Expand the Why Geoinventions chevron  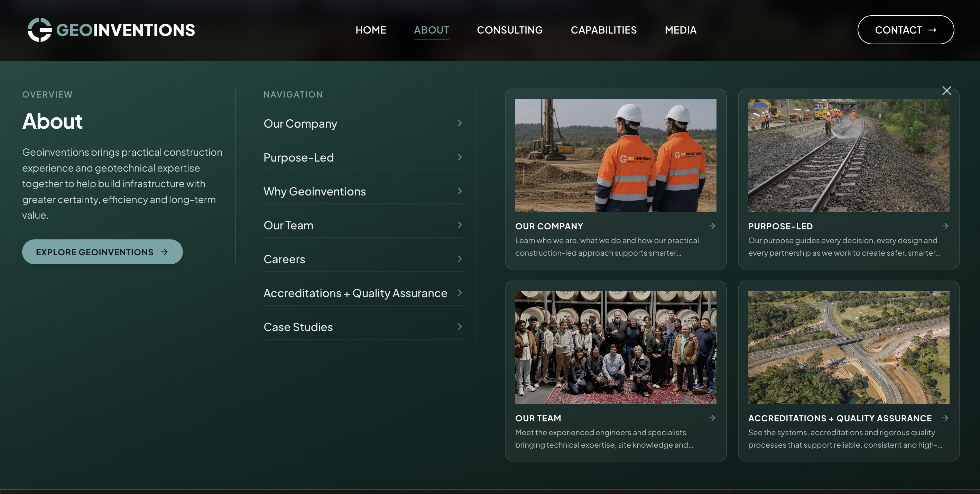(x=460, y=191)
